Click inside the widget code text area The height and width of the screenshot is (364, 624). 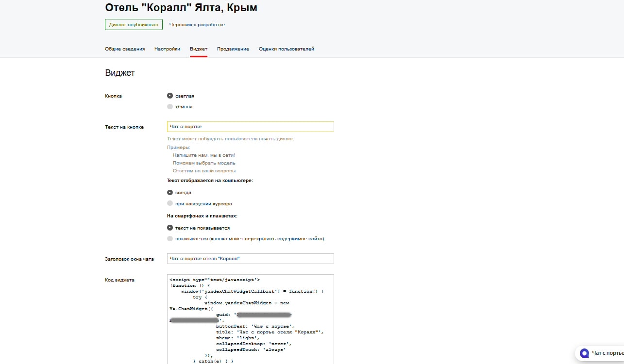point(251,319)
